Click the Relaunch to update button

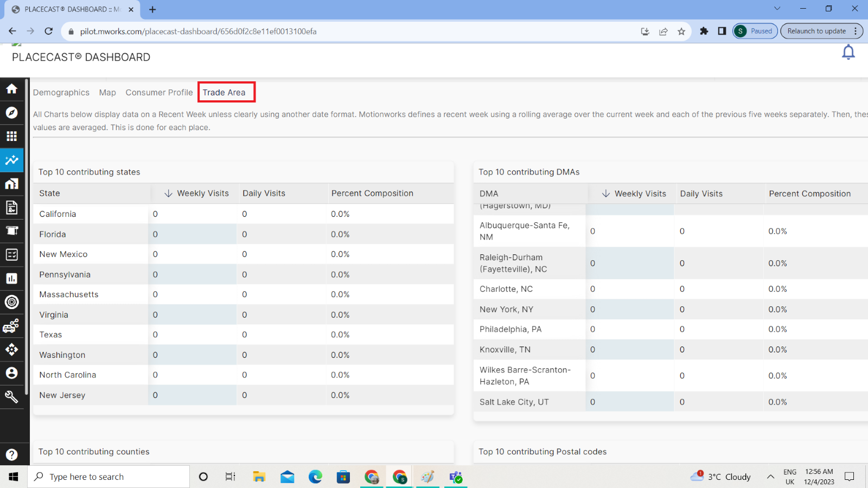tap(816, 31)
